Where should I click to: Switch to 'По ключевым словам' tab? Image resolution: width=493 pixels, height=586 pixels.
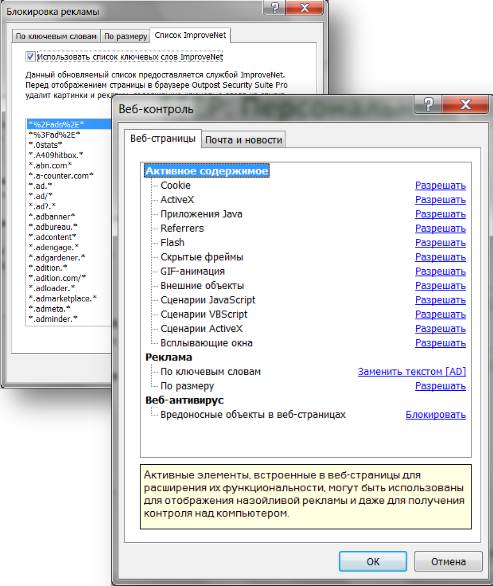56,36
